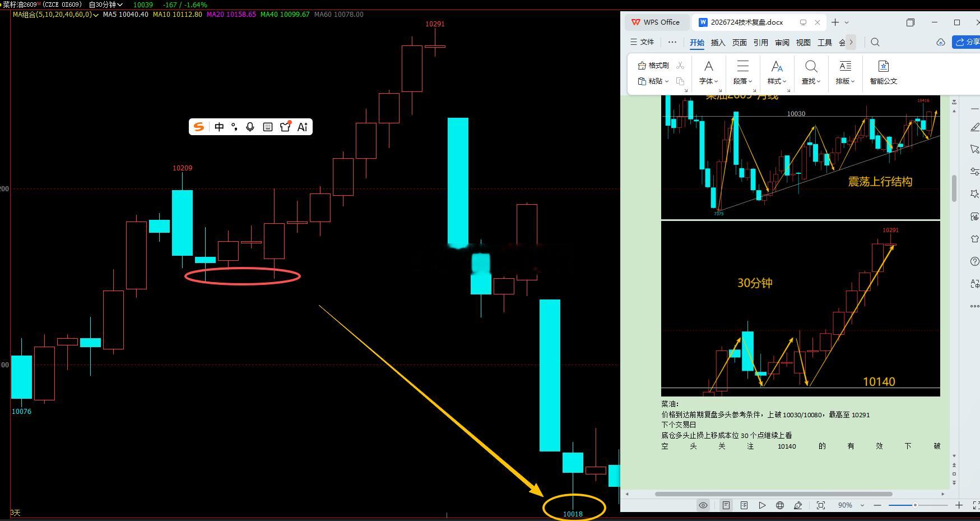The image size is (980, 521).
Task: Click the display mode icon on document tab
Action: [x=803, y=22]
